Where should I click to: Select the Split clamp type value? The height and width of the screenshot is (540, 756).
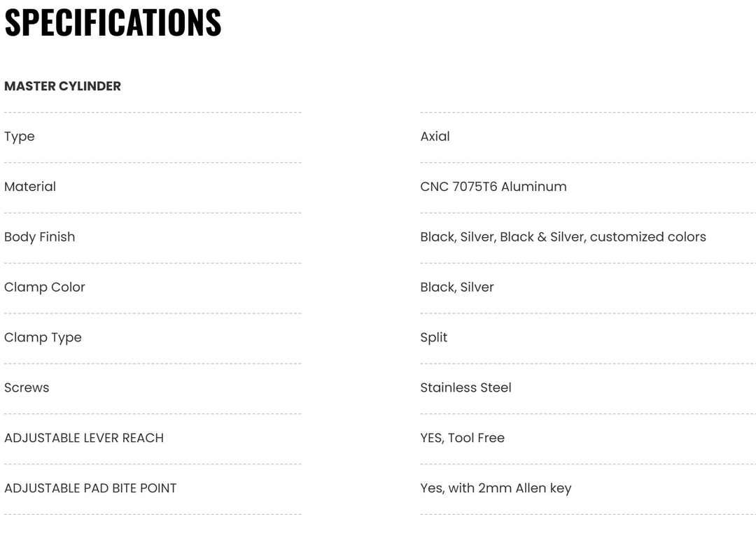[434, 338]
